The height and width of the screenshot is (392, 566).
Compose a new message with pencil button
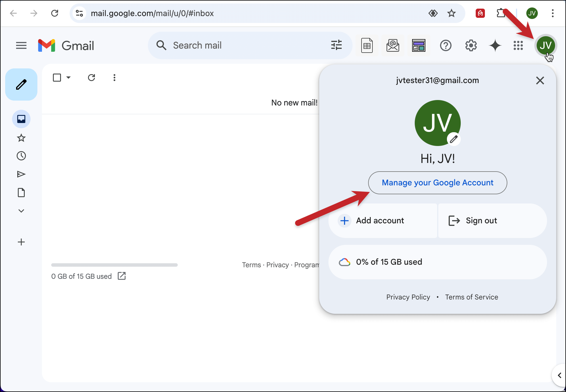[x=21, y=84]
